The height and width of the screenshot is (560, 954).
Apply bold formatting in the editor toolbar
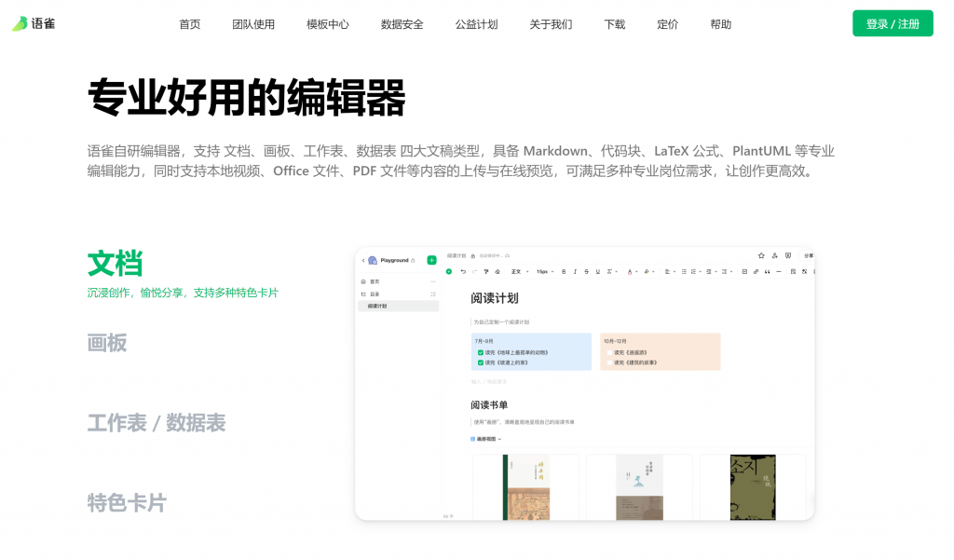point(563,271)
